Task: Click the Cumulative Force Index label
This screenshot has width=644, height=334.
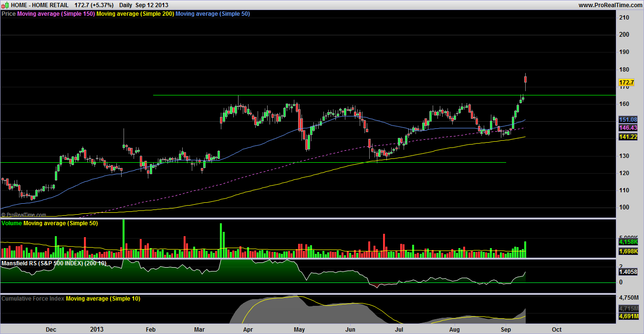Action: coord(33,298)
